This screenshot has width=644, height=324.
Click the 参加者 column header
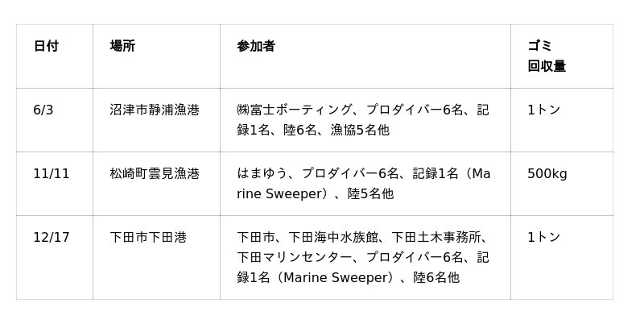pos(256,47)
